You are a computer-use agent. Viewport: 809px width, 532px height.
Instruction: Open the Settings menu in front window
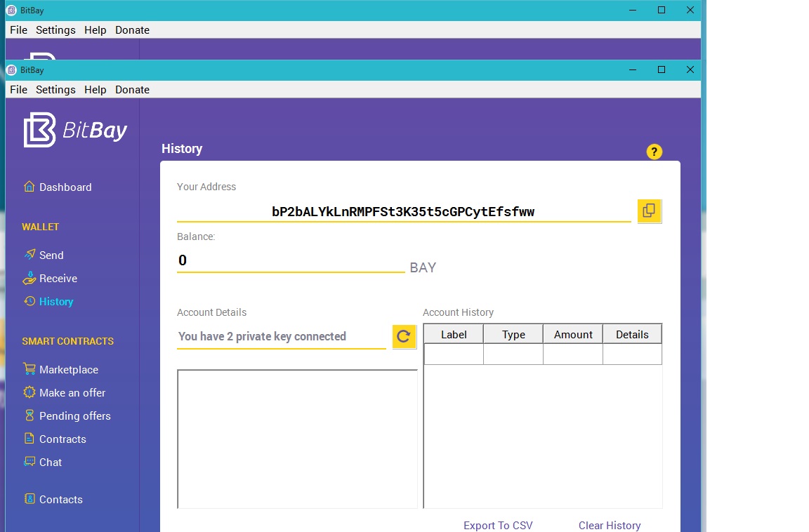click(x=55, y=90)
